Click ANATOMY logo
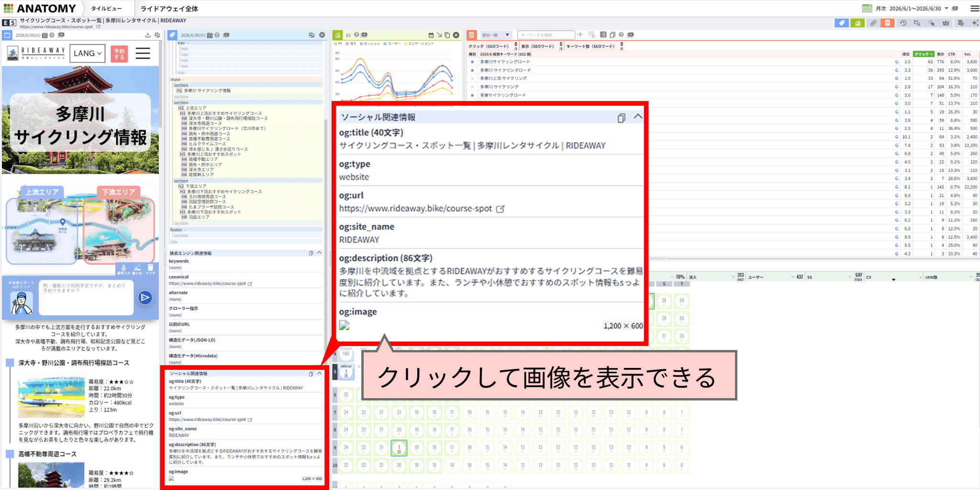Screen dimensions: 980x490 pyautogui.click(x=40, y=9)
